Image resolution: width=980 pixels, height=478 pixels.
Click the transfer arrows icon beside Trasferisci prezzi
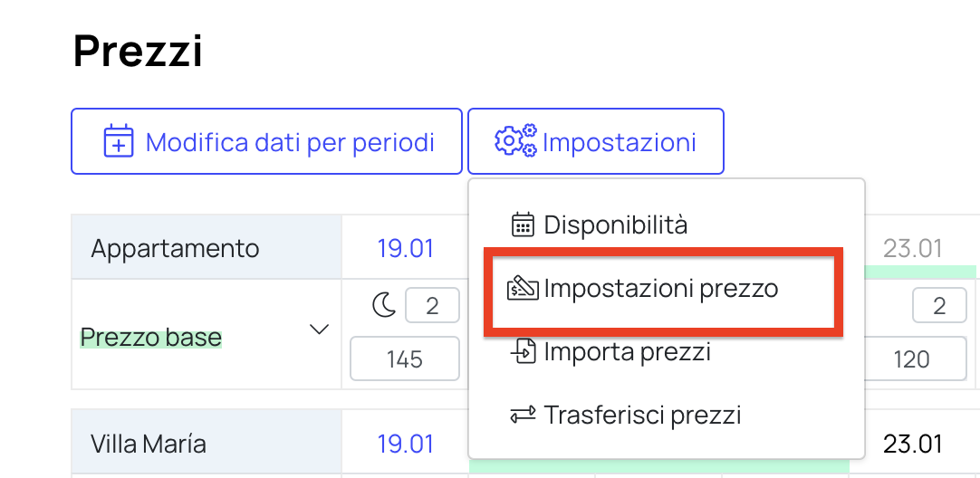pos(523,415)
